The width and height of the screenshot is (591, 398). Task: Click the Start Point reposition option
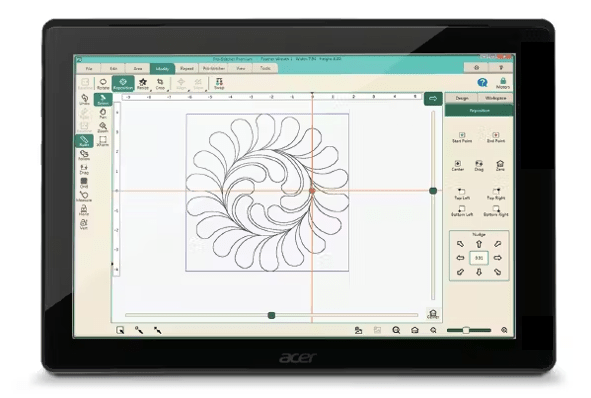(x=462, y=137)
